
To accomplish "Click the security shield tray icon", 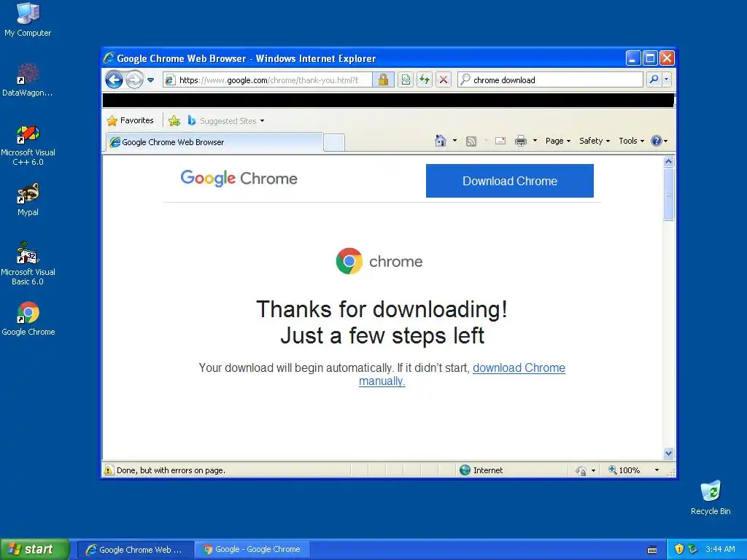I will coord(679,549).
